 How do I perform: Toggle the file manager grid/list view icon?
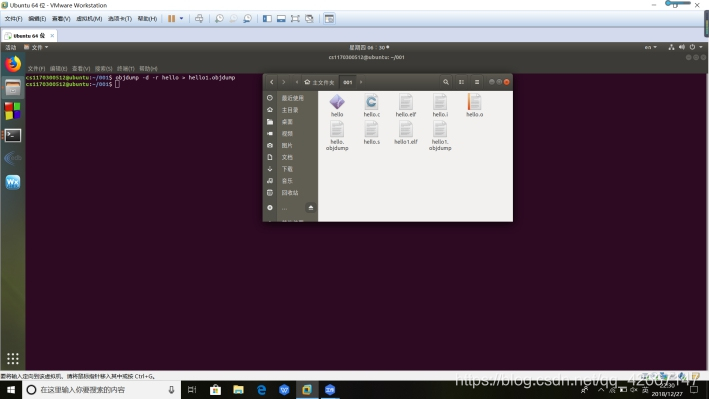click(x=461, y=82)
